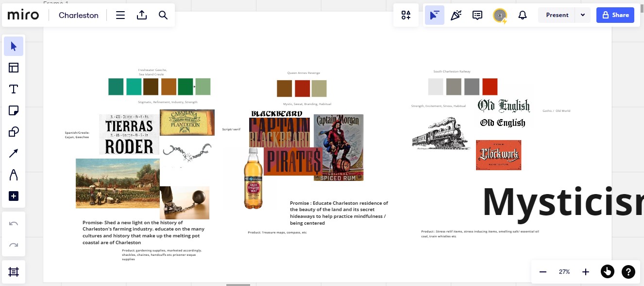644x286 pixels.
Task: Select the 'Goths / Old World' label
Action: [556, 111]
